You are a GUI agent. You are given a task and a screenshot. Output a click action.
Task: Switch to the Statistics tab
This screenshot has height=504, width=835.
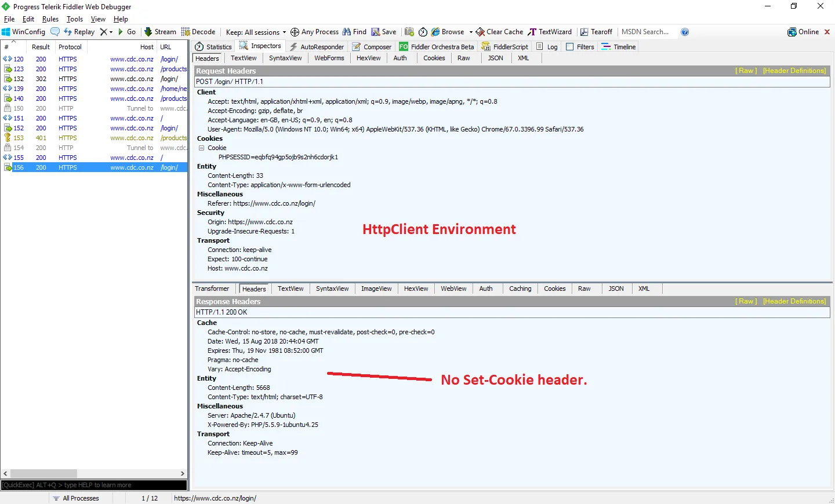213,47
